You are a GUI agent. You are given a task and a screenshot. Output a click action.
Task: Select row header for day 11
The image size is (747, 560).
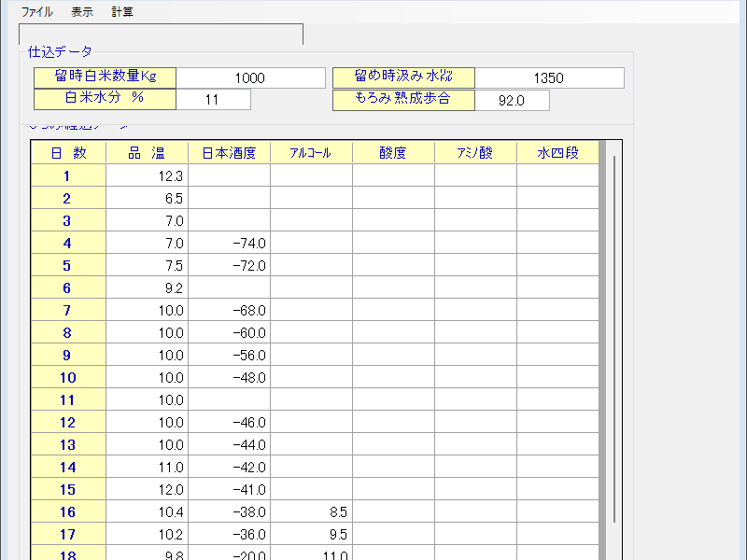pyautogui.click(x=68, y=399)
